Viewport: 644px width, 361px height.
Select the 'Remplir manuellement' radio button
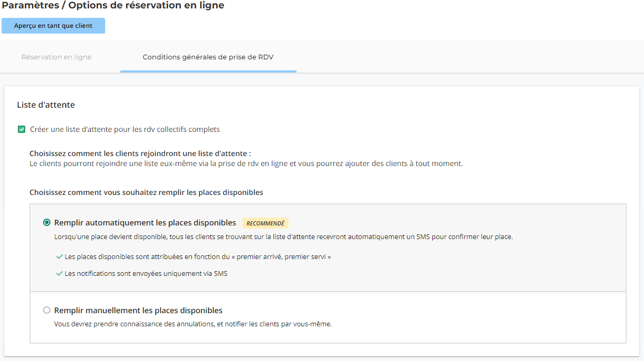click(x=47, y=311)
